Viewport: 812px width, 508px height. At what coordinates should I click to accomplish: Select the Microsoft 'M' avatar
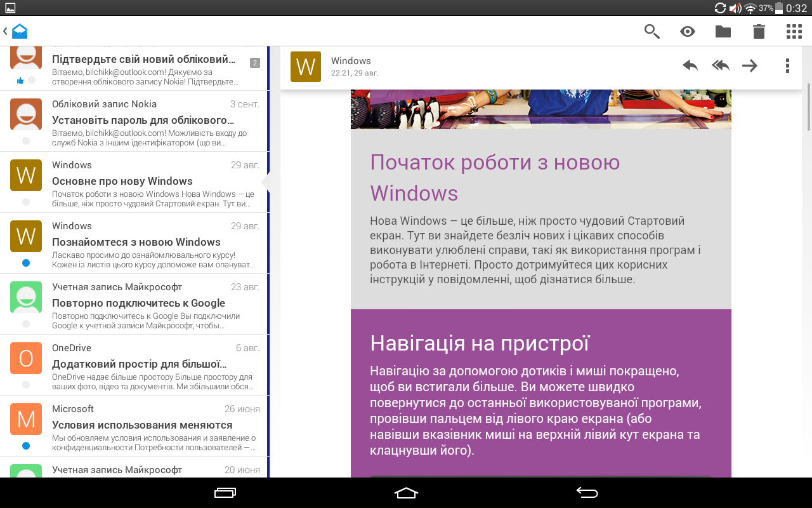26,419
